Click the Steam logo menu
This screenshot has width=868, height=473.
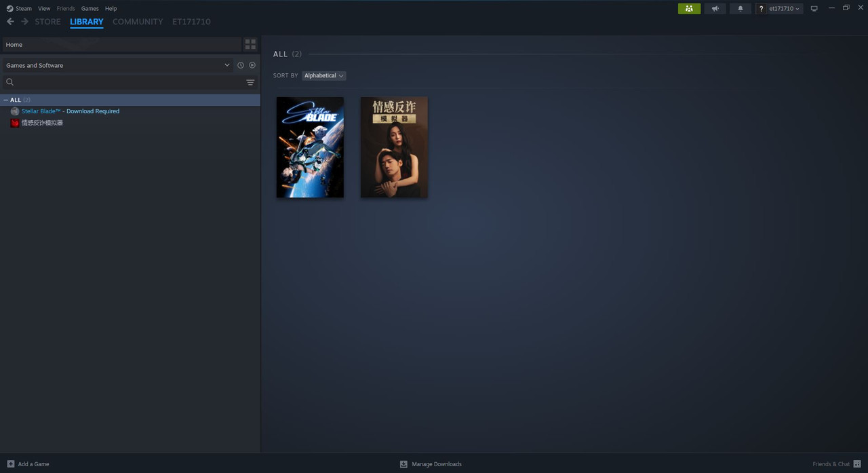click(19, 8)
